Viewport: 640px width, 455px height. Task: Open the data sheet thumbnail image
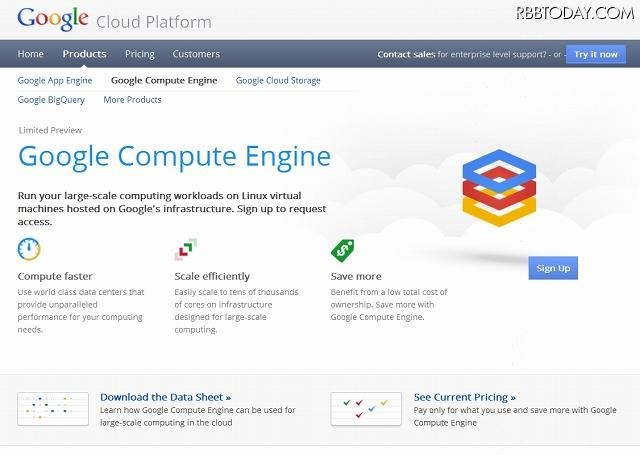[x=53, y=409]
